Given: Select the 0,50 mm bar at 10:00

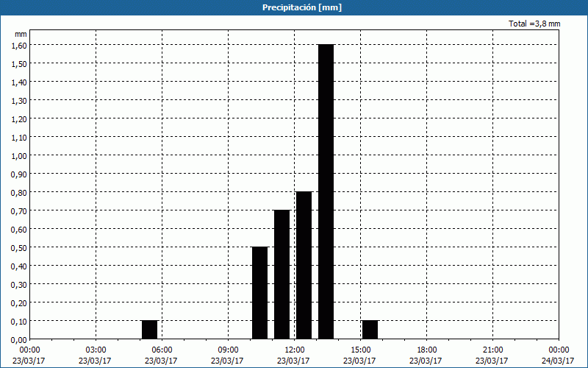Looking at the screenshot, I should [260, 293].
